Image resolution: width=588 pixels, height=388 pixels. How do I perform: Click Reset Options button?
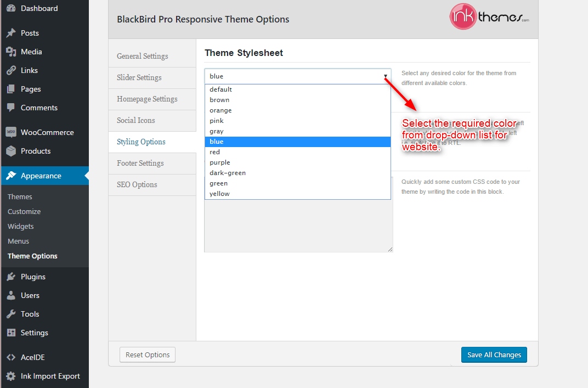(148, 355)
